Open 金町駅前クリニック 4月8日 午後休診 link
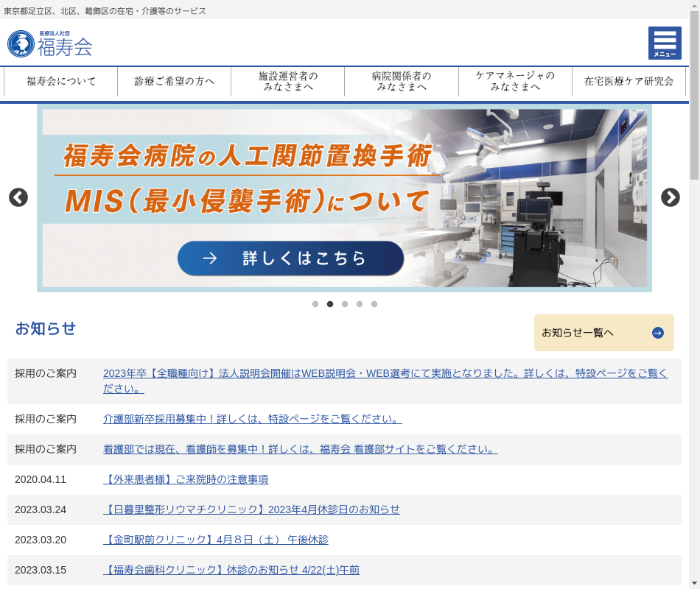Screen dimensions: 700x589 point(216,540)
